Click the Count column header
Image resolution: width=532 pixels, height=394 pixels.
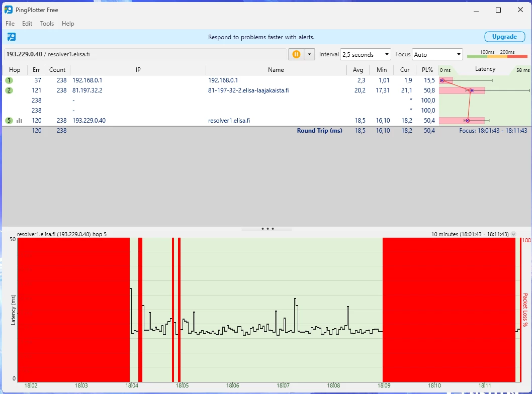[x=57, y=70]
